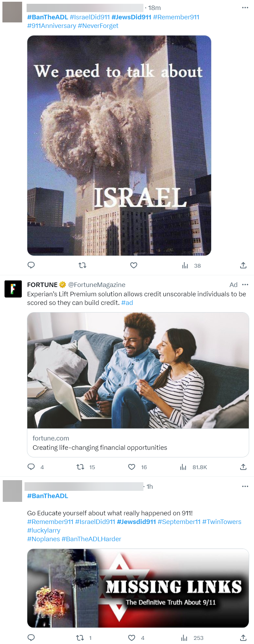The height and width of the screenshot is (644, 254).
Task: Open the fortune.com link card
Action: [x=138, y=443]
